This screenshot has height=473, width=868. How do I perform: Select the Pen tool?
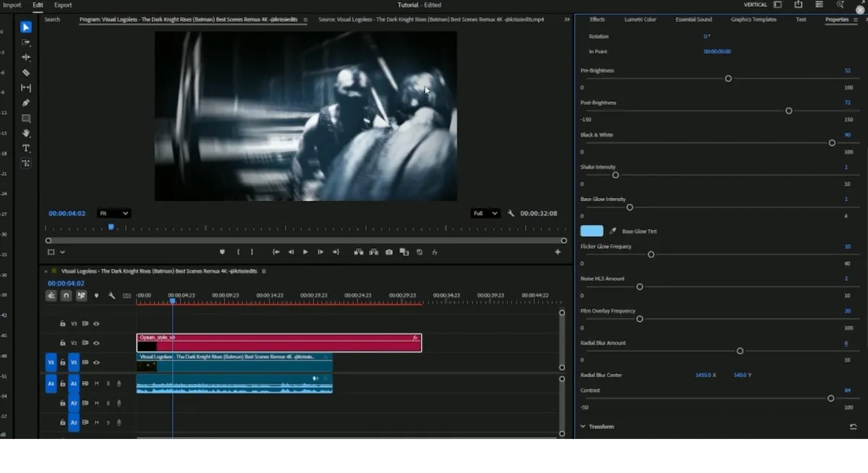pyautogui.click(x=26, y=103)
